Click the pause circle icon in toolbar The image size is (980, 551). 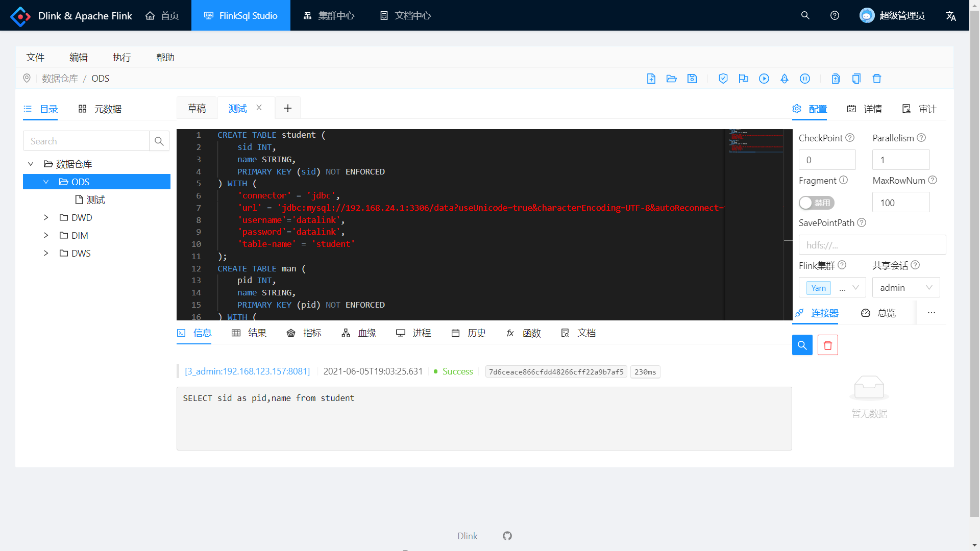[805, 79]
